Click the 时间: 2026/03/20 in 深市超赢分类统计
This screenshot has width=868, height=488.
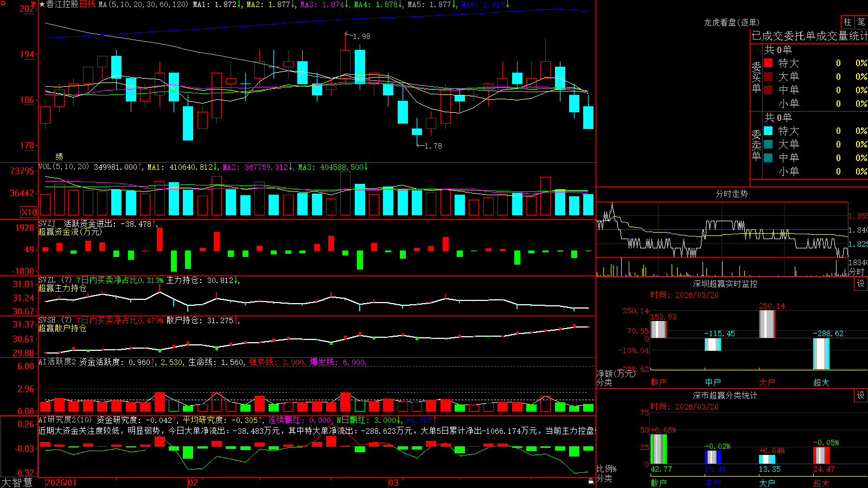(x=685, y=407)
